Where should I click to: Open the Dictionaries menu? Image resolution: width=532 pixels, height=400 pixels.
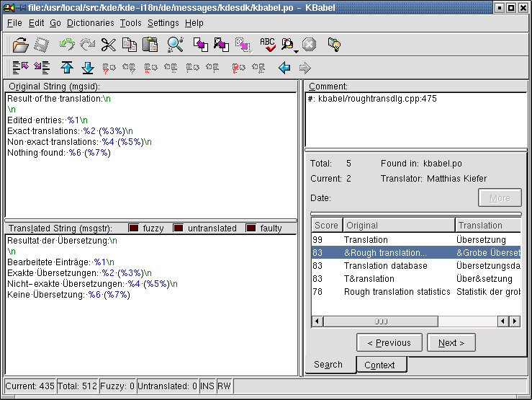pos(90,23)
